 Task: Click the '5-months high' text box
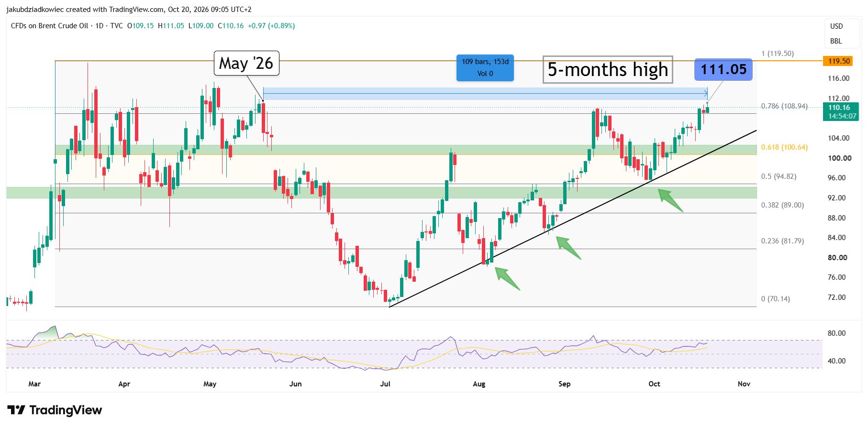[608, 70]
